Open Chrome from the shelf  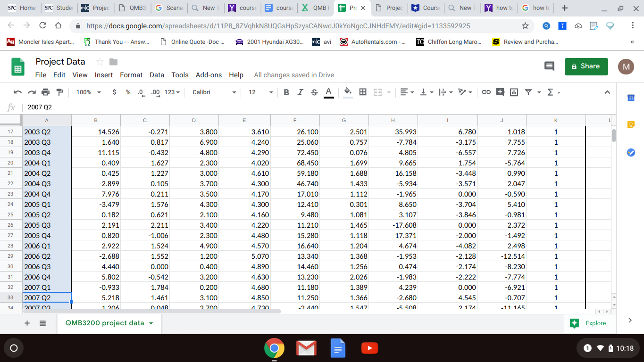(274, 348)
